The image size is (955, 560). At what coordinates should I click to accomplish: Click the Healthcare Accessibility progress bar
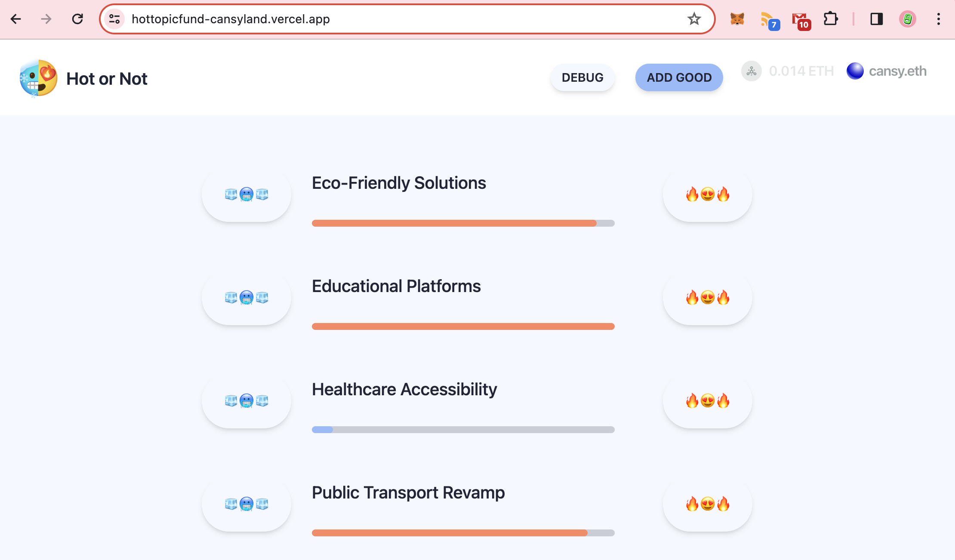pyautogui.click(x=463, y=430)
